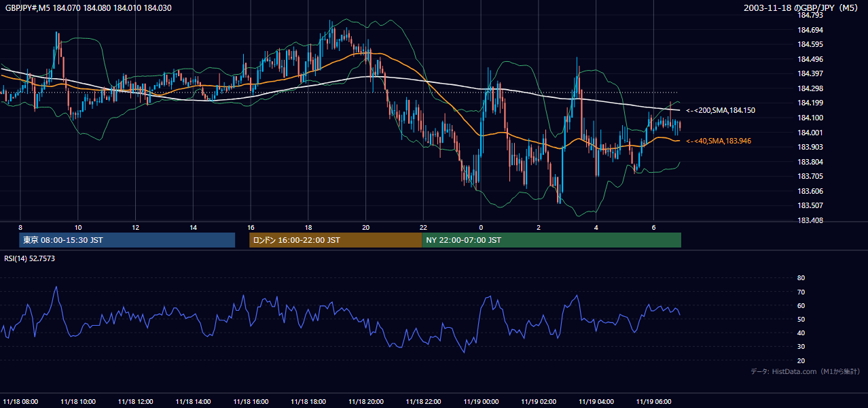Click the 11/18 22:00 time label
This screenshot has width=868, height=408.
click(x=424, y=401)
